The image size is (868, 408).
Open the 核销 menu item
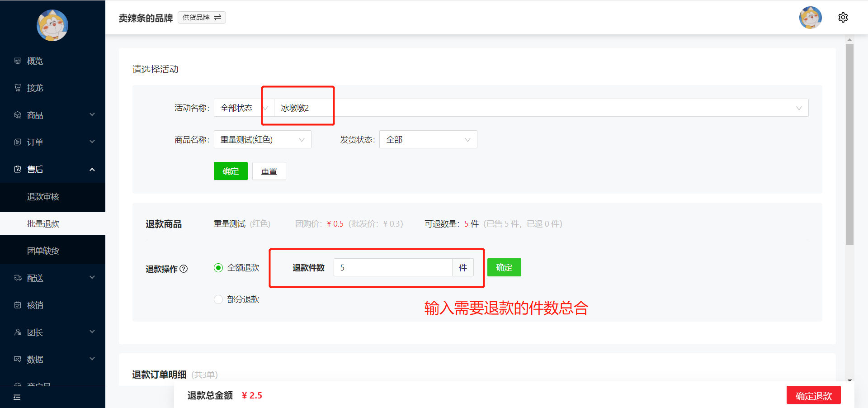click(52, 305)
